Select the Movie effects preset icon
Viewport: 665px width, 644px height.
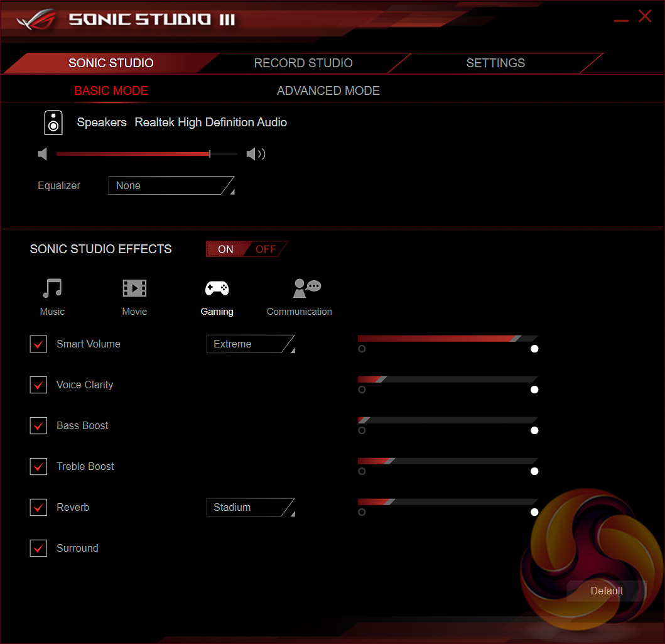coord(134,288)
